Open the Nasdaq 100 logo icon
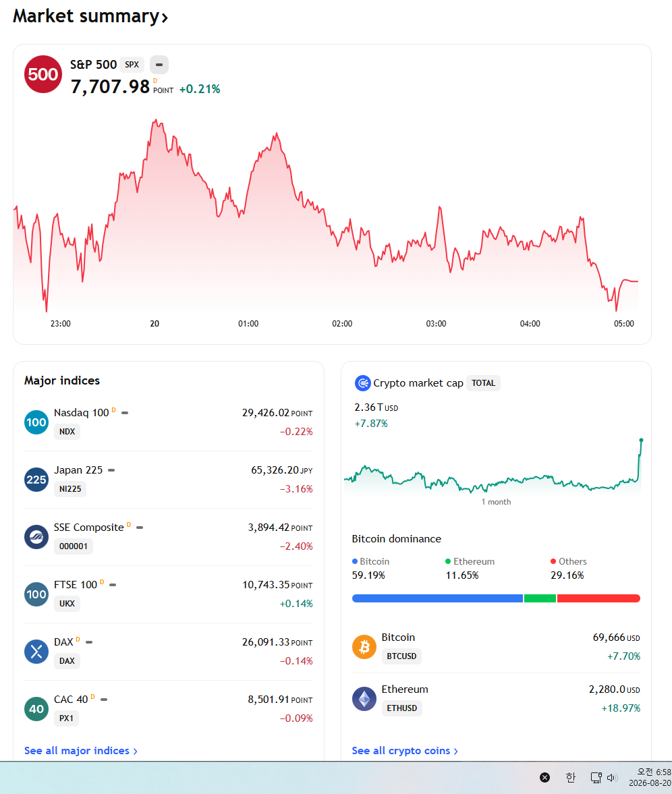Screen dimensions: 672x794 point(36,422)
